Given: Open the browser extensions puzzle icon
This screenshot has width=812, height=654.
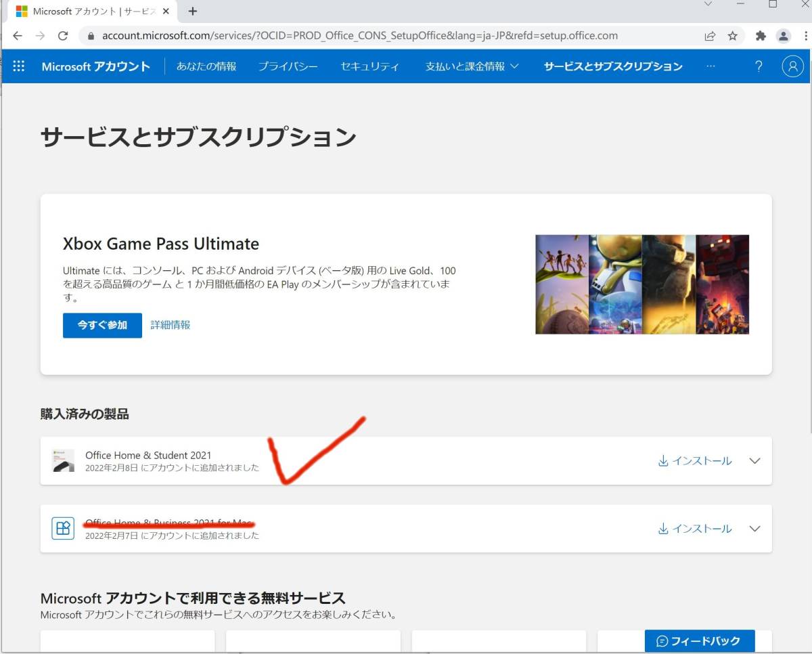Looking at the screenshot, I should pyautogui.click(x=761, y=36).
